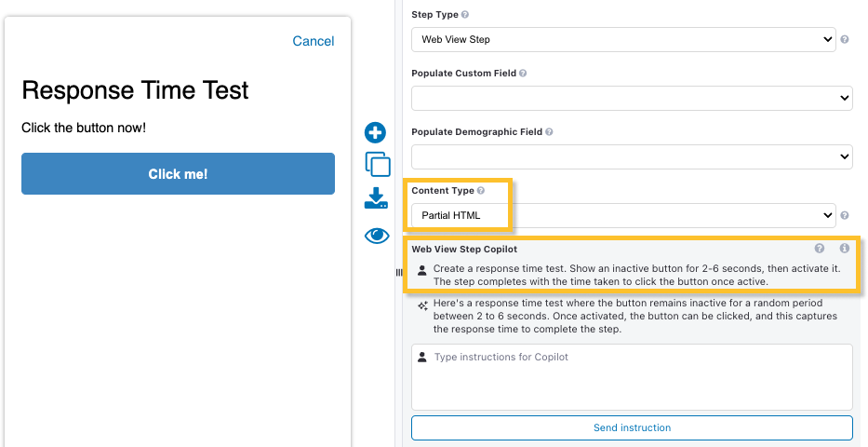
Task: Click the panel resize handle
Action: [x=399, y=272]
